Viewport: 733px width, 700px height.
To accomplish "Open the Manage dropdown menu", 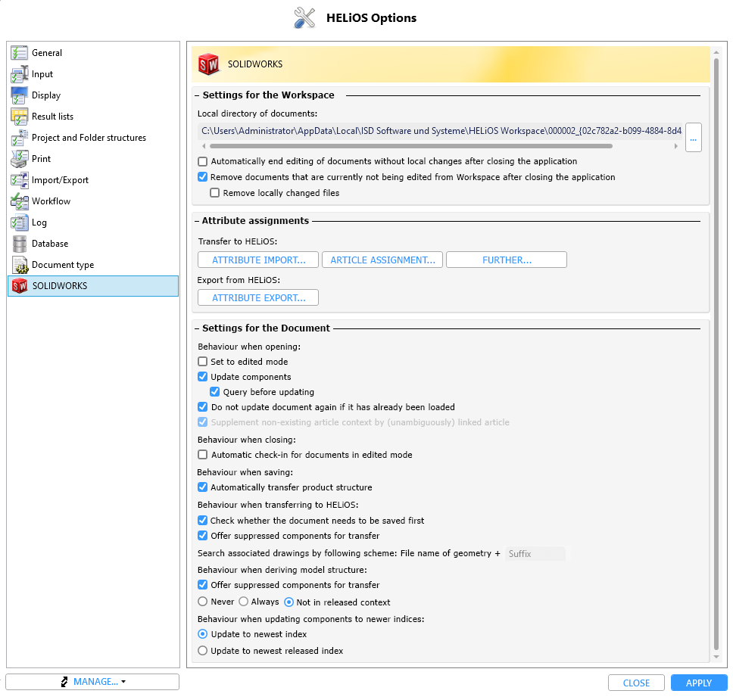I will point(92,682).
